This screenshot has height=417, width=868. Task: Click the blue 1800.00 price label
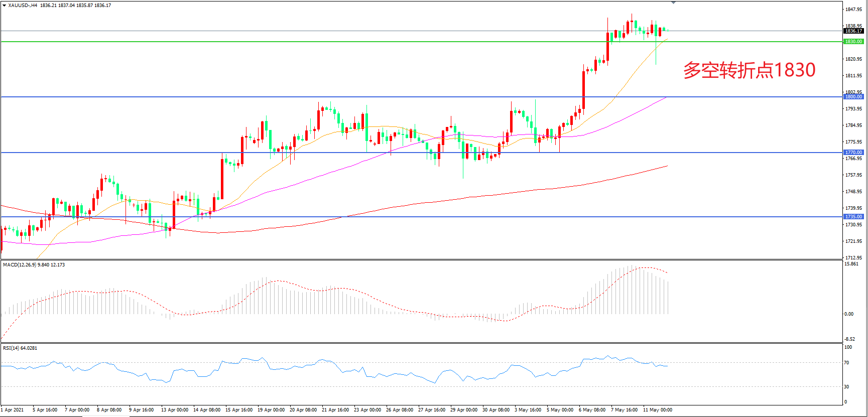point(853,97)
